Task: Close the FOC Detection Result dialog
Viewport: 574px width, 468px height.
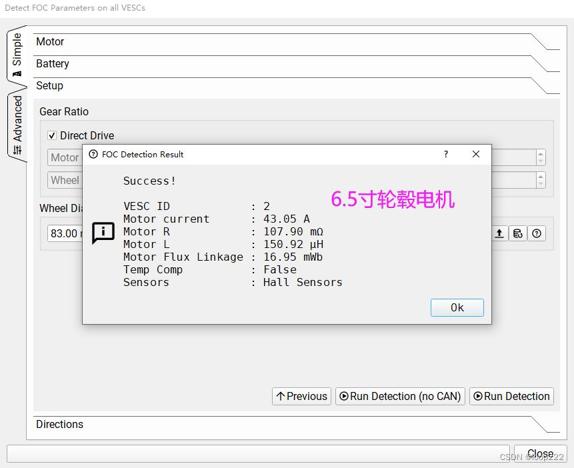Action: (476, 154)
